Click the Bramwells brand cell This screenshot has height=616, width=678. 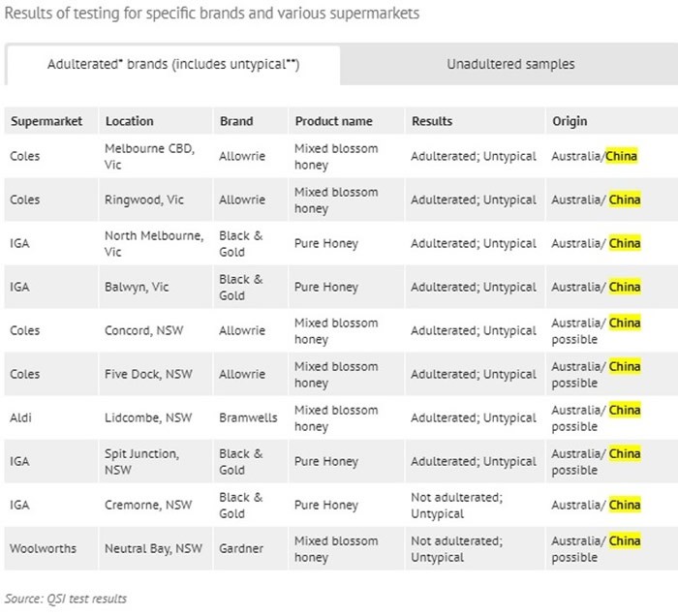[x=248, y=417]
